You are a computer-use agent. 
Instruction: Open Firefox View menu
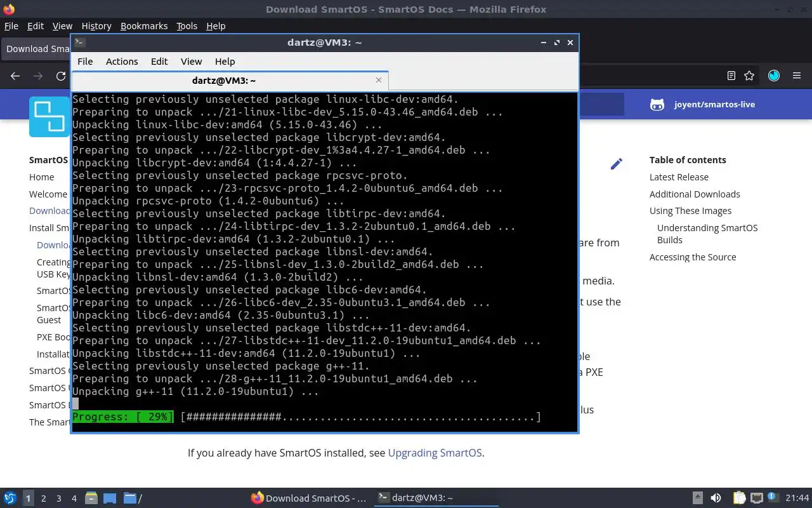point(62,26)
